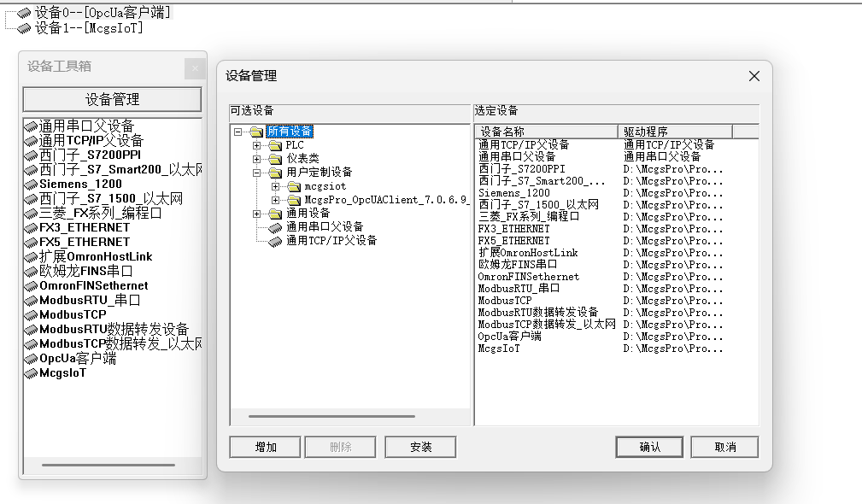
Task: Select ModbusTCP row in selected devices
Action: [617, 301]
